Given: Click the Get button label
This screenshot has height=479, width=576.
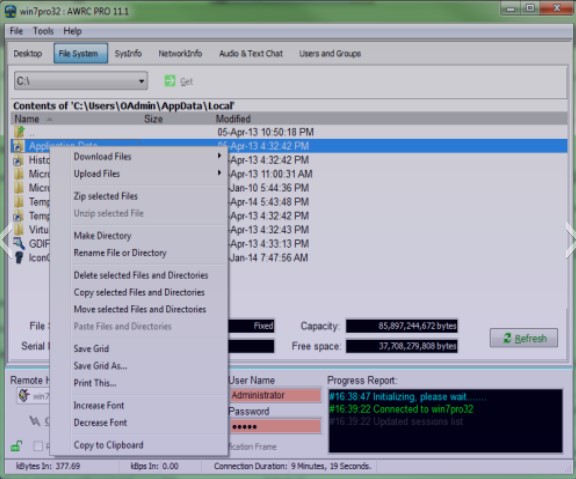Looking at the screenshot, I should click(186, 82).
